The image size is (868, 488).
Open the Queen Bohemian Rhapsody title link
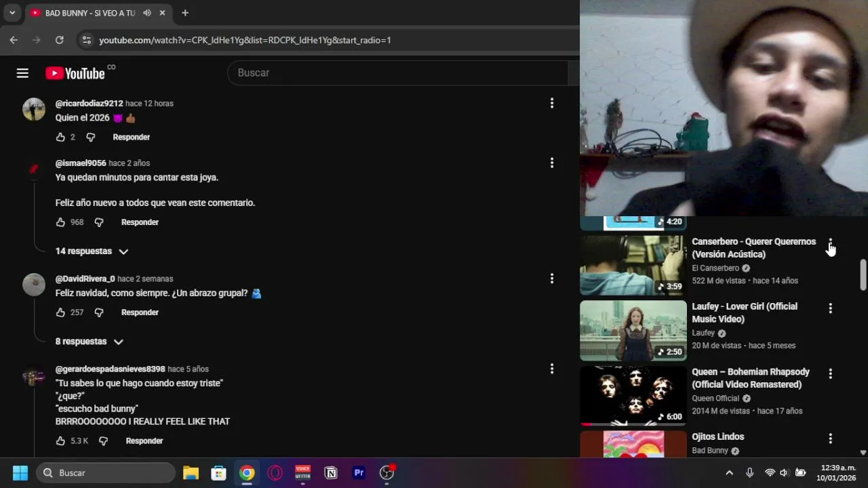(751, 378)
